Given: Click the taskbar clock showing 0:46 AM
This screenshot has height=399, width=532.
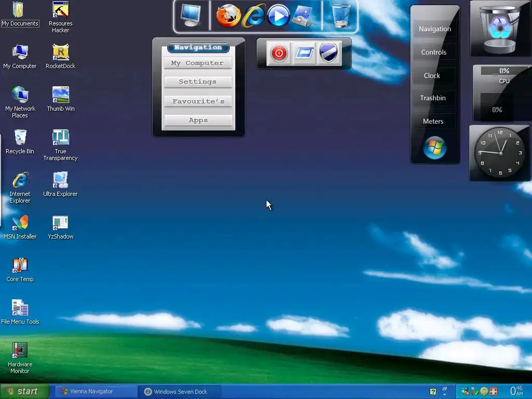Looking at the screenshot, I should click(x=516, y=391).
